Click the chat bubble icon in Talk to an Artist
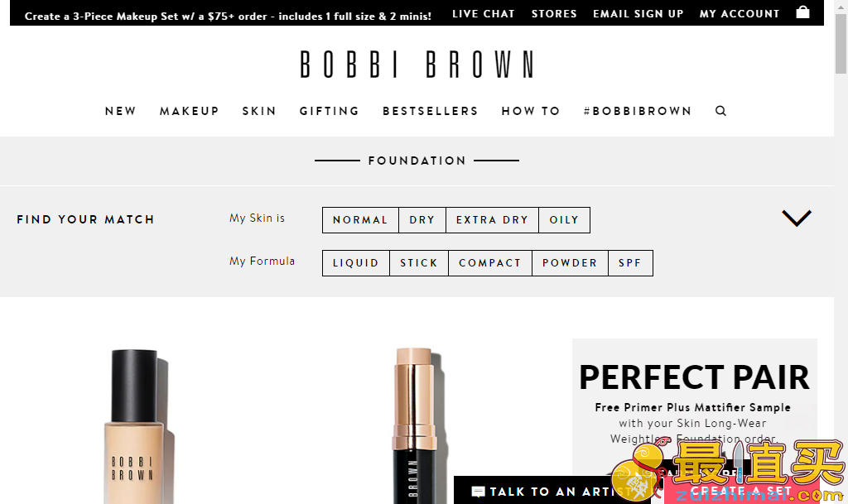Screen dimensions: 848x504 click(x=478, y=492)
